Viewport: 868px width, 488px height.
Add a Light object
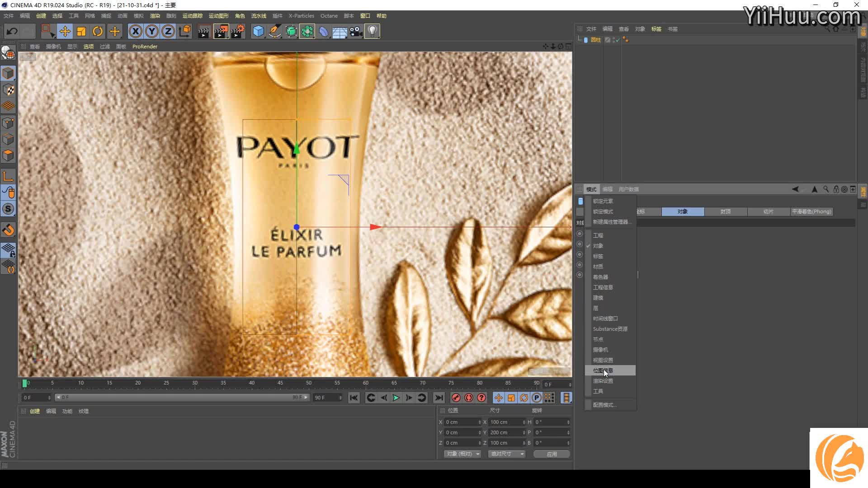[x=372, y=31]
